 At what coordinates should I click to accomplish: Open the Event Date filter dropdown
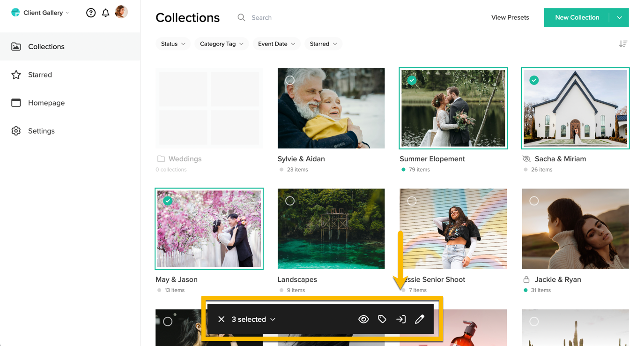[276, 44]
